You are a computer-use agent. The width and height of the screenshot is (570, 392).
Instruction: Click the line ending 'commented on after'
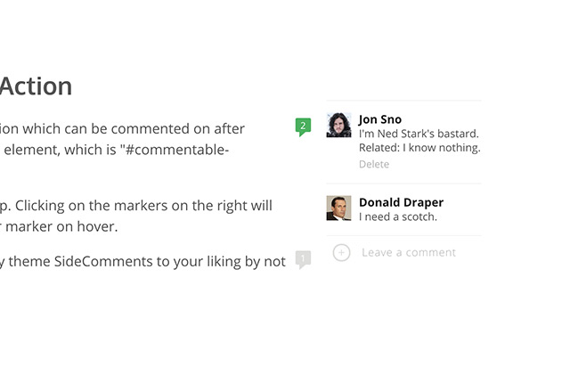(x=122, y=128)
